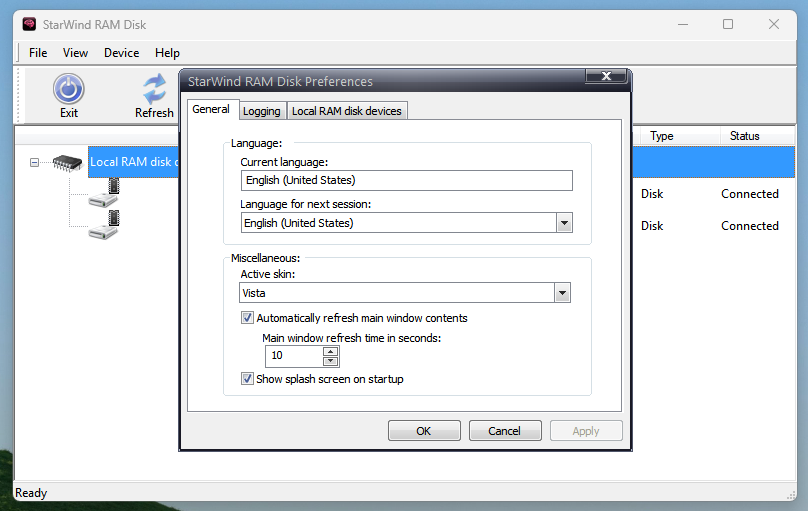The image size is (808, 511).
Task: Decrease the refresh time with down arrow
Action: [x=331, y=361]
